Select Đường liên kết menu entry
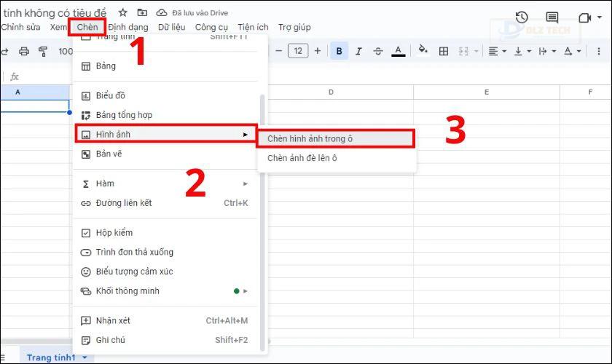 pos(165,203)
